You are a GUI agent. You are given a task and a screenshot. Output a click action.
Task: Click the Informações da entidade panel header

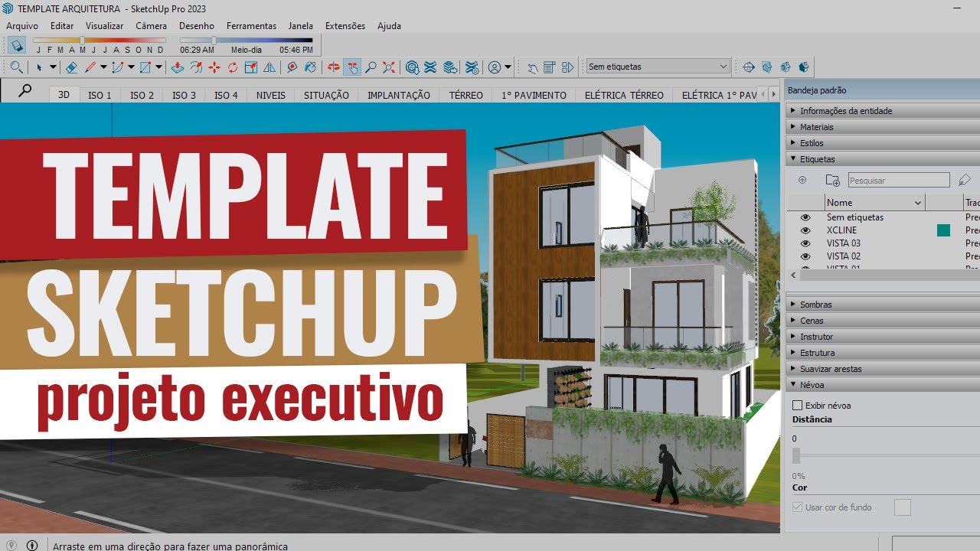tap(884, 111)
